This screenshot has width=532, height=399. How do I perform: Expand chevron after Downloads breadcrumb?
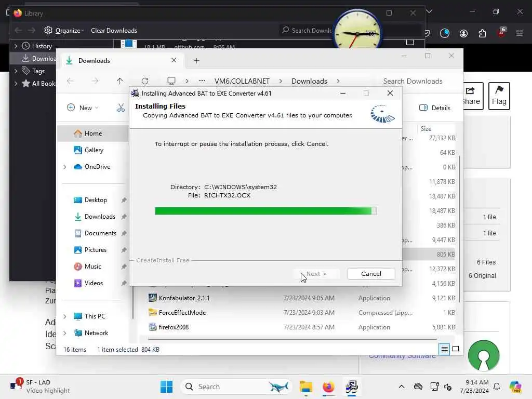coord(338,81)
